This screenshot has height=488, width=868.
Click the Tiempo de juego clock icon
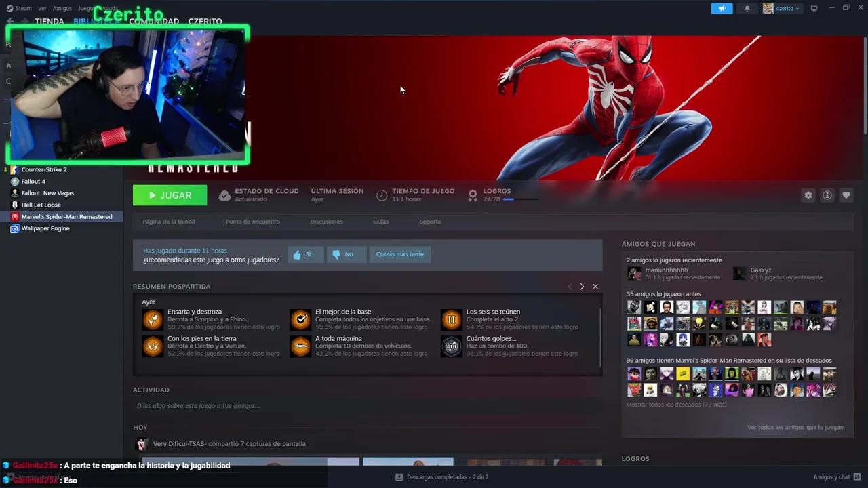(382, 195)
